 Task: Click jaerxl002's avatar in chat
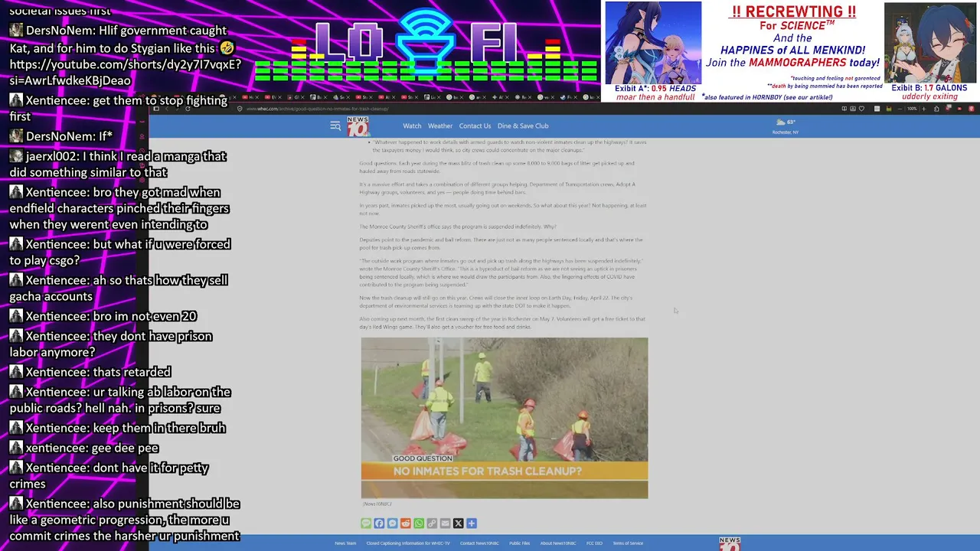tap(17, 156)
